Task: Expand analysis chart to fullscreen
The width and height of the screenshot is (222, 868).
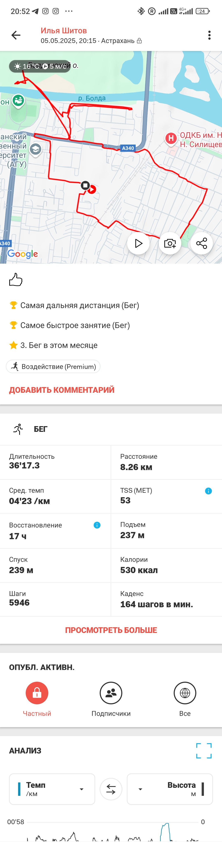Action: [x=204, y=751]
